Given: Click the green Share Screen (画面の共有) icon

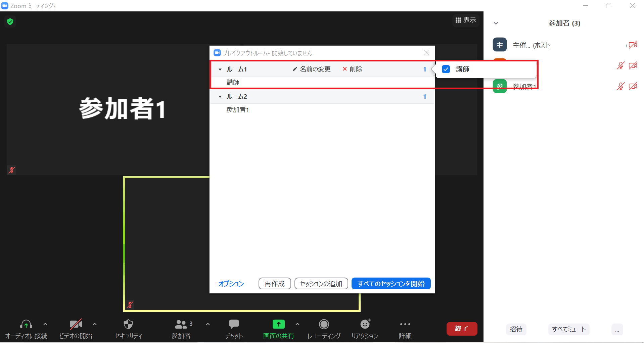Looking at the screenshot, I should (278, 324).
